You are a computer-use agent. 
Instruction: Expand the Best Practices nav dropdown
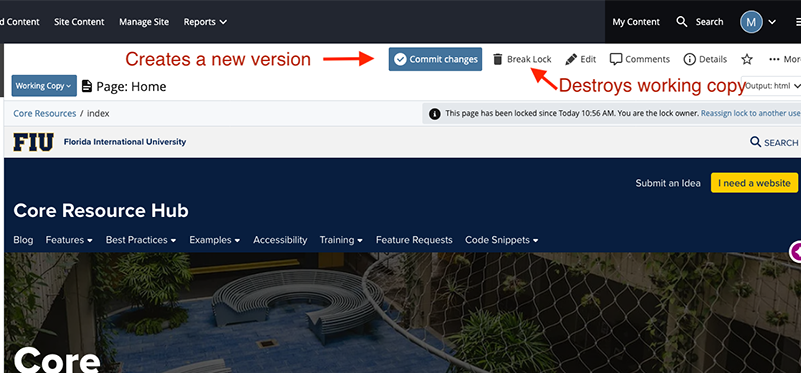(x=141, y=240)
